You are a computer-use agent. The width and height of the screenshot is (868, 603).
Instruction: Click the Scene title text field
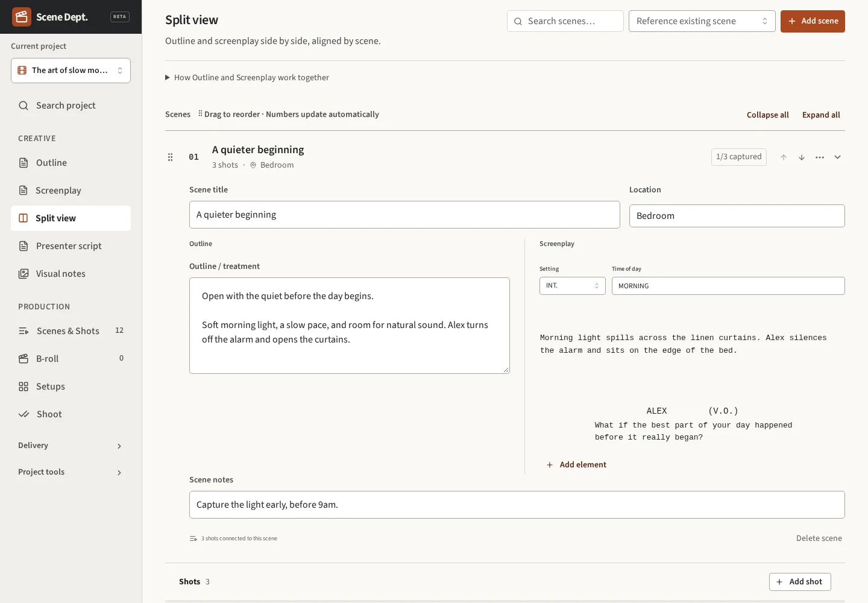coord(404,215)
